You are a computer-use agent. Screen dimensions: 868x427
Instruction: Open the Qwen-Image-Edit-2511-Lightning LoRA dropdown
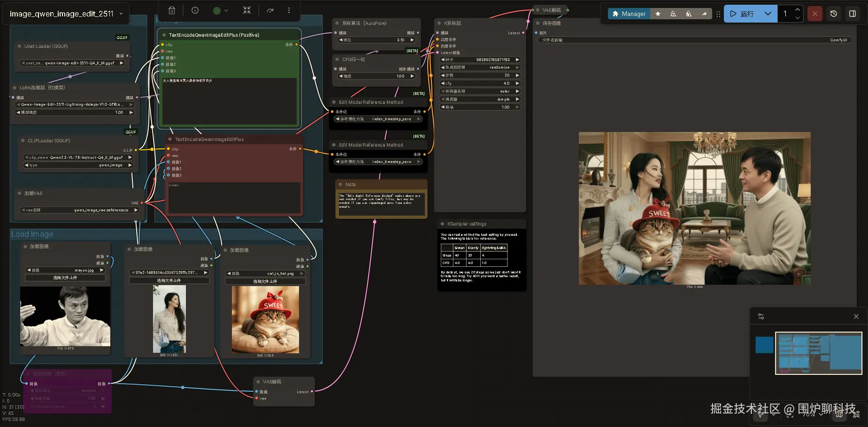pyautogui.click(x=75, y=104)
